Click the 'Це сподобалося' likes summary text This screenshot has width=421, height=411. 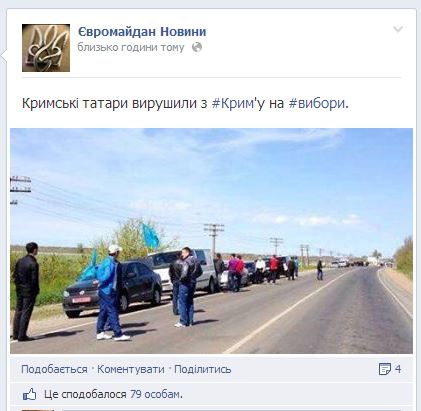click(x=85, y=394)
